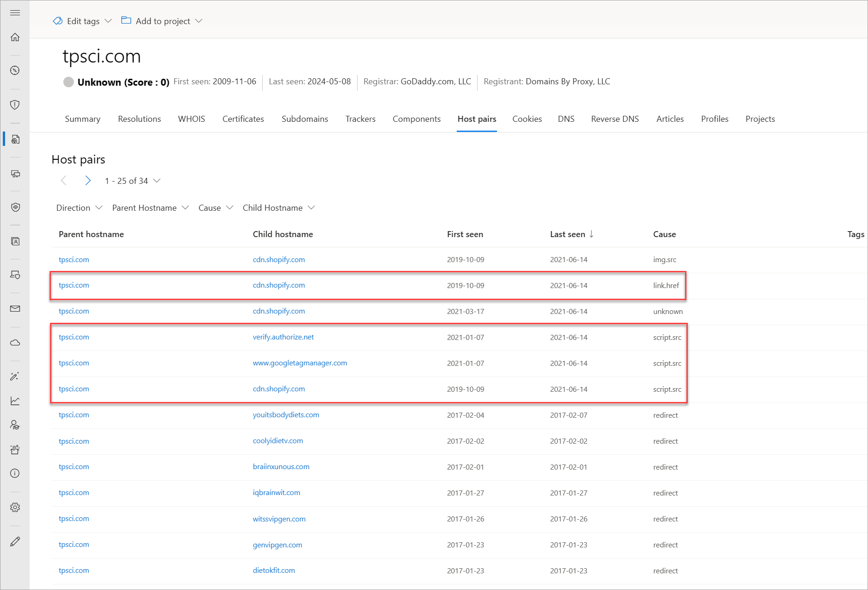Open the Cause filter dropdown
The height and width of the screenshot is (590, 868).
click(x=215, y=208)
